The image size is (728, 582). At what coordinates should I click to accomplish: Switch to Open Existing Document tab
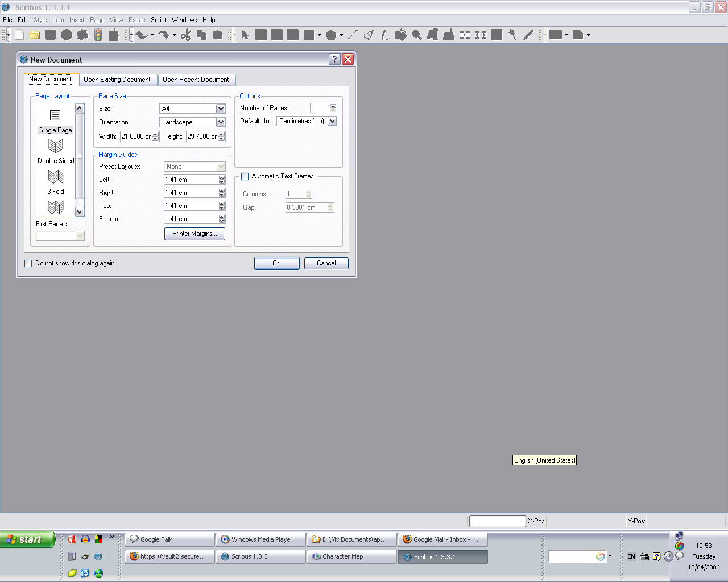click(117, 80)
